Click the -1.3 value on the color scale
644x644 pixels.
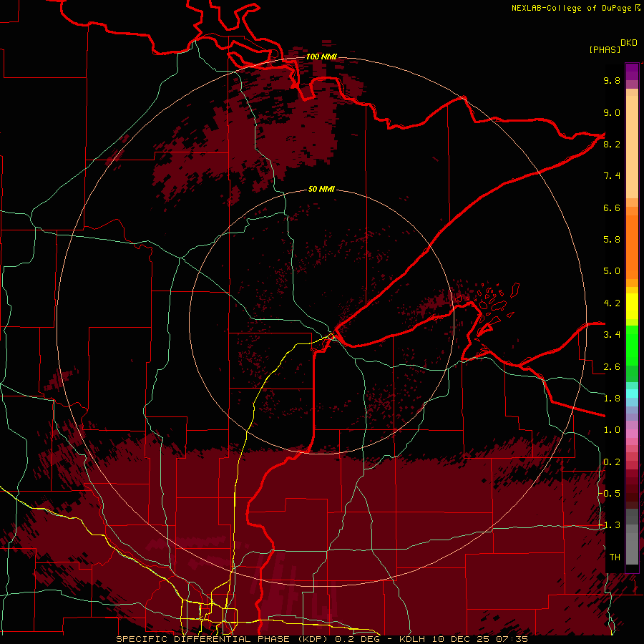point(610,525)
